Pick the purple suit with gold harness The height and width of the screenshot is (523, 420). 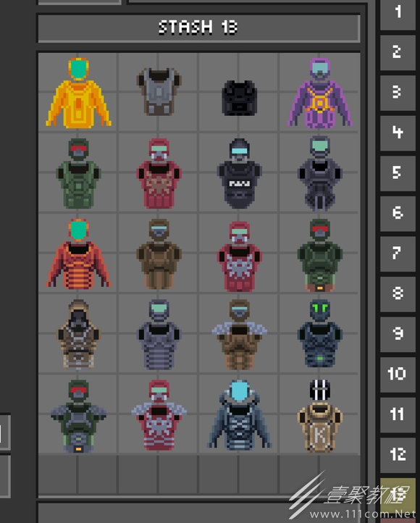pos(319,93)
